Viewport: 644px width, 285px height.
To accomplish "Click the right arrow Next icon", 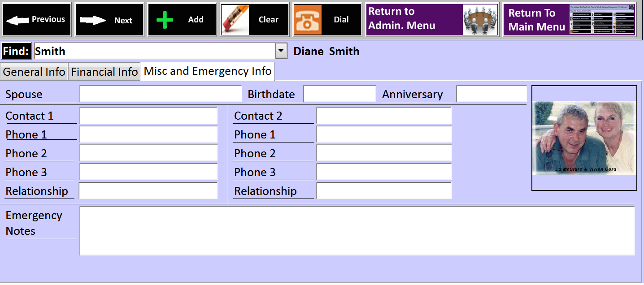I will (93, 20).
